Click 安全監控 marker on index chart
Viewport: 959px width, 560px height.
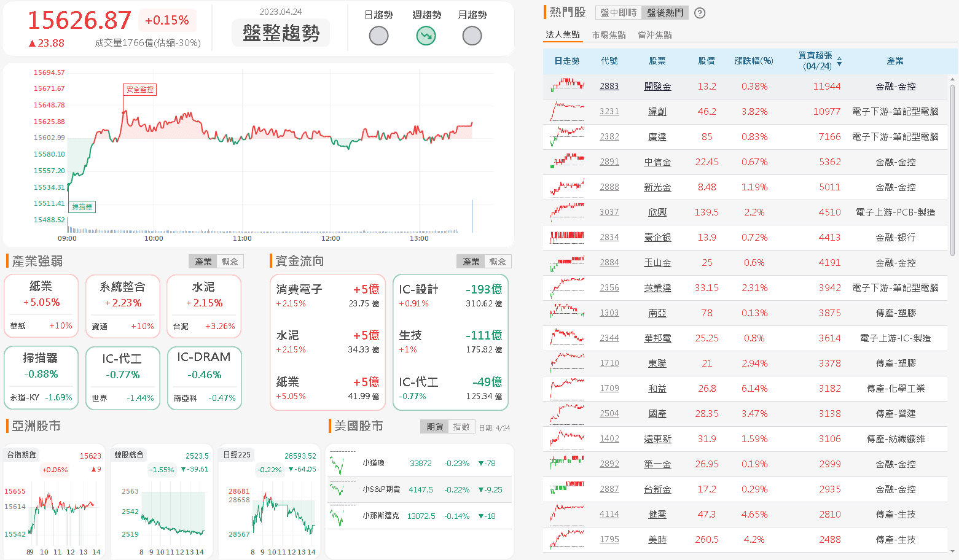click(x=140, y=90)
